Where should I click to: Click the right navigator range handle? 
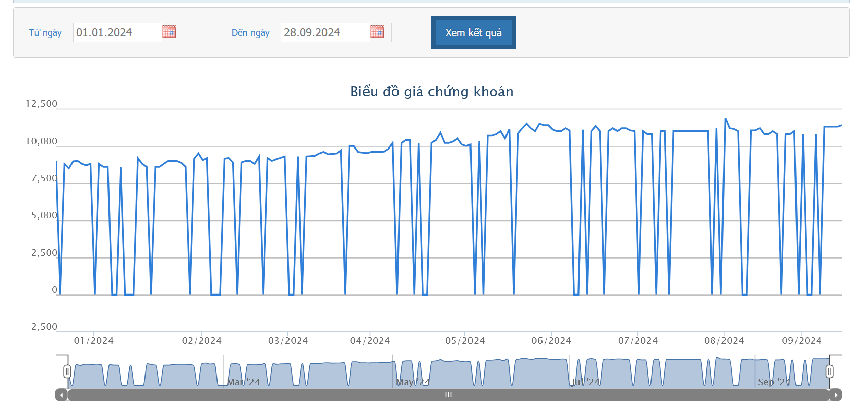tap(829, 372)
